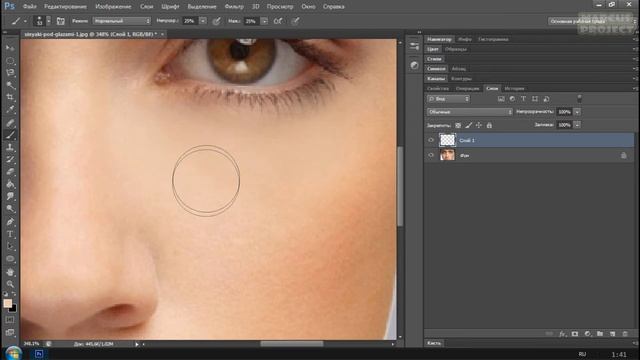Select the Zoom tool
640x360 pixels.
coord(10,284)
